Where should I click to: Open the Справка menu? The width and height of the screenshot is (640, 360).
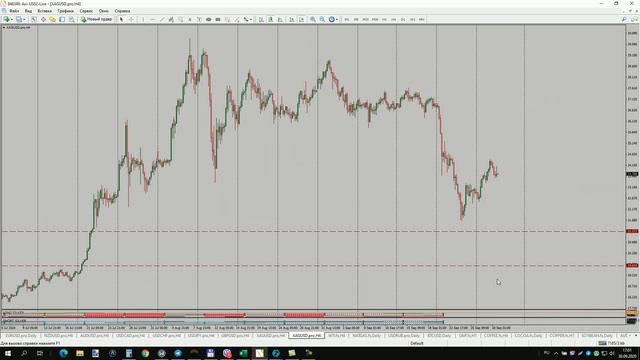click(122, 11)
